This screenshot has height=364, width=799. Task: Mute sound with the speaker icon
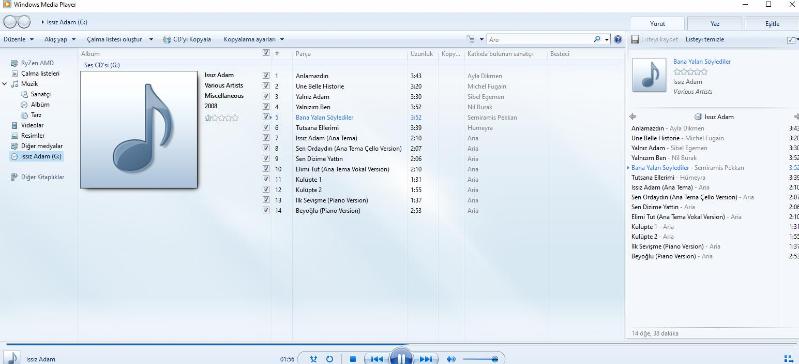point(451,359)
